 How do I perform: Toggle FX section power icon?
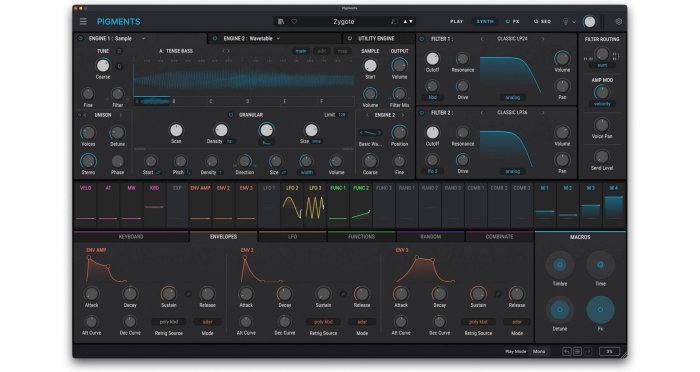click(x=508, y=21)
